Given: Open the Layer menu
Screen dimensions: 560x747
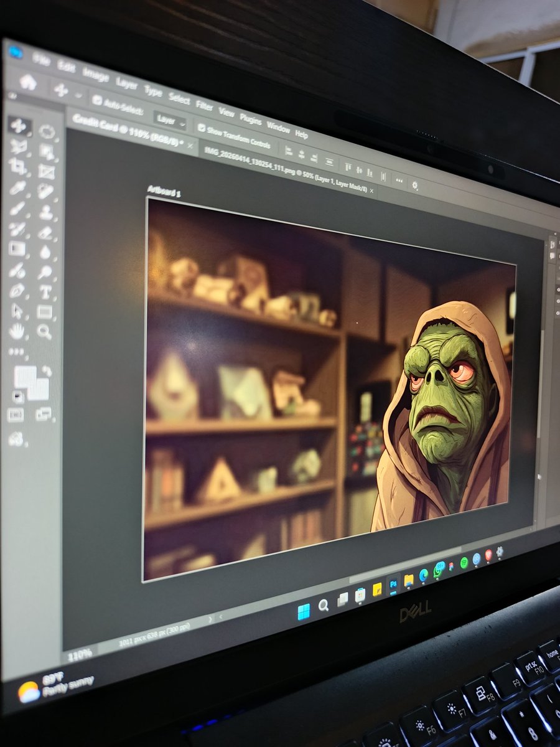Looking at the screenshot, I should (x=126, y=83).
